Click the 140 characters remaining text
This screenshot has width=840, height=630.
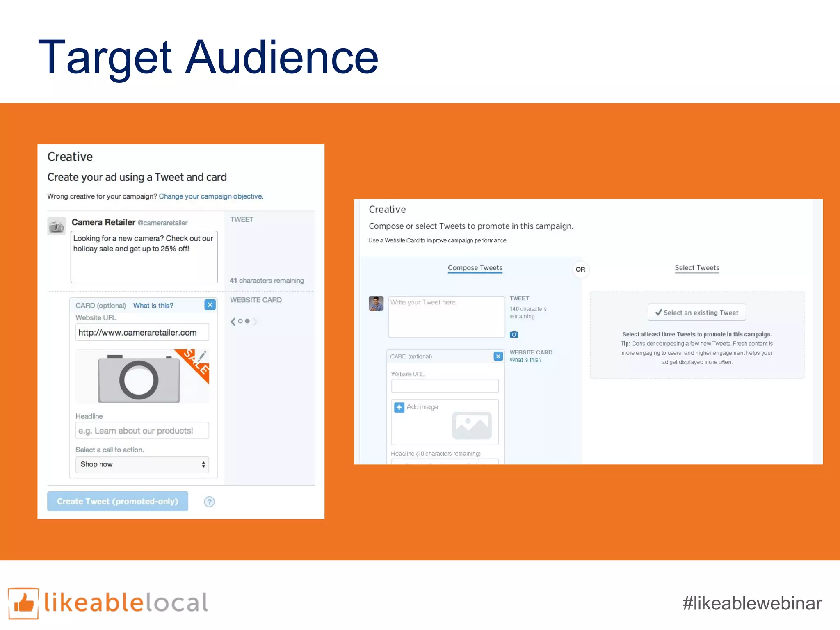(528, 313)
